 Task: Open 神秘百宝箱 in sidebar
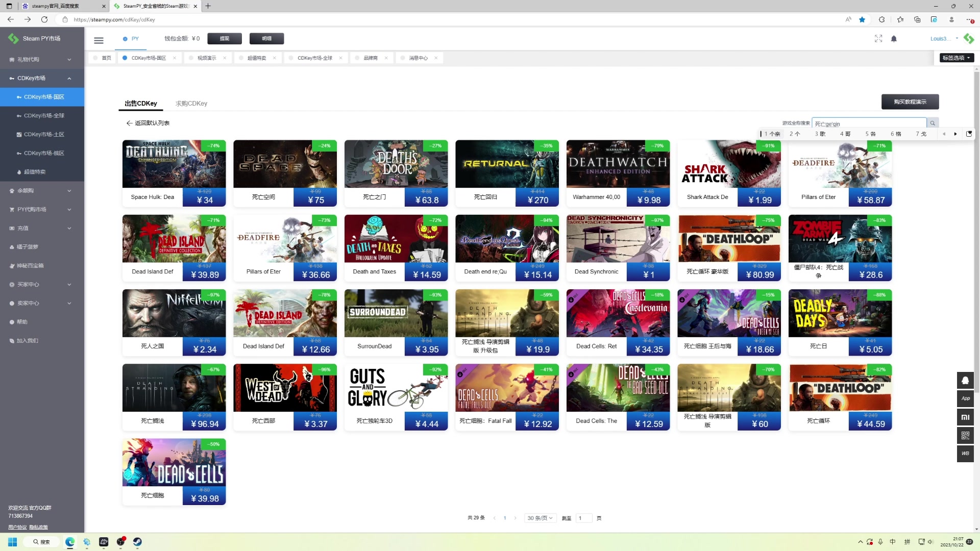(42, 266)
